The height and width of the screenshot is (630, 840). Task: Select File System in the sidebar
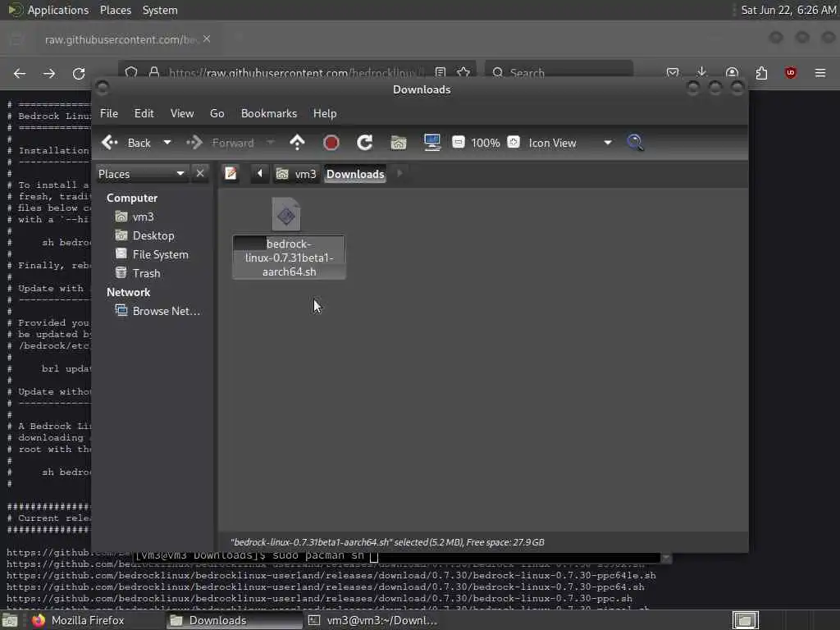tap(152, 254)
